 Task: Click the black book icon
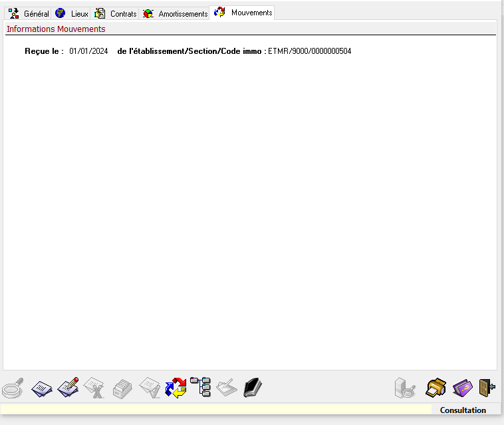click(x=253, y=387)
